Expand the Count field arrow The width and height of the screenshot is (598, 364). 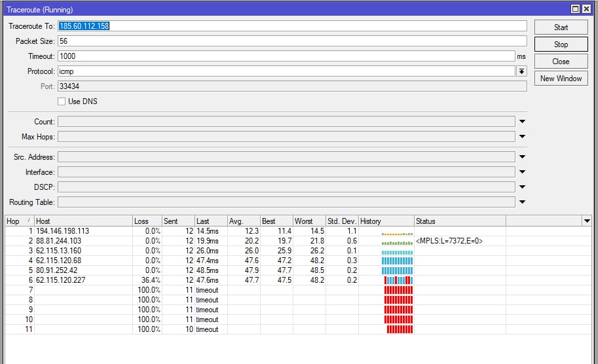(522, 122)
